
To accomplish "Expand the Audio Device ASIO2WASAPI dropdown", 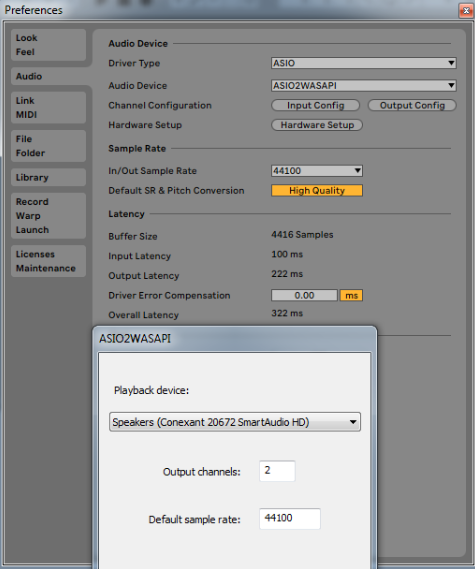I will [x=364, y=86].
